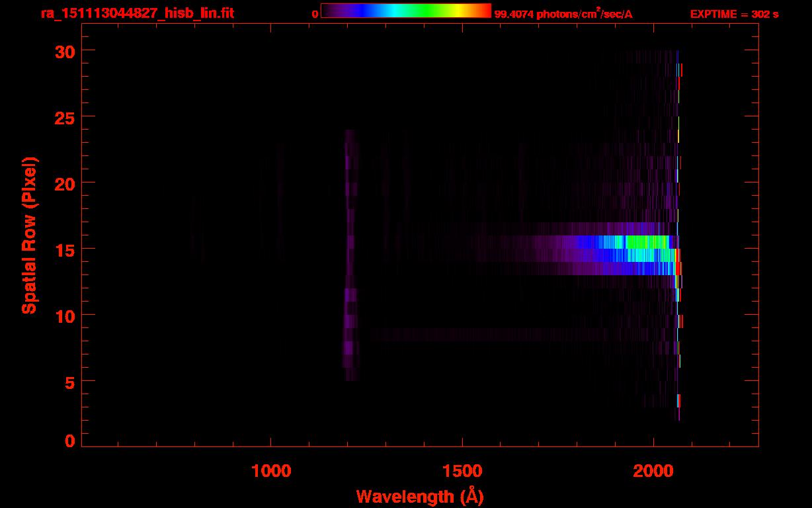Click the spatial row 25 tick label
The height and width of the screenshot is (508, 812).
pos(65,116)
